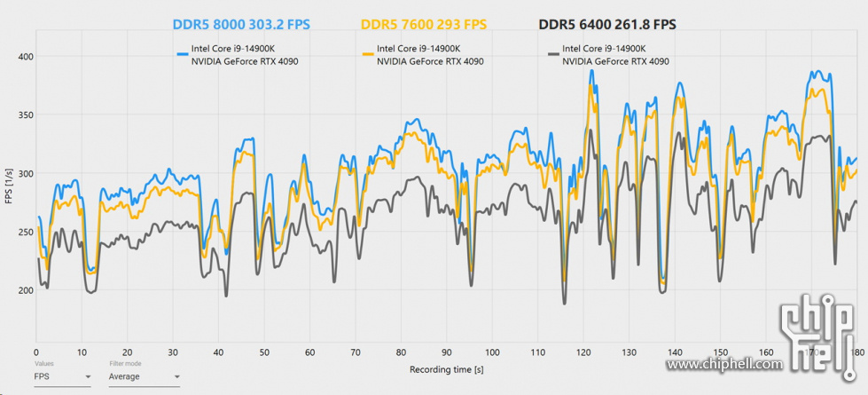Click the 110 tick on time axis
The image size is (868, 395).
pyautogui.click(x=537, y=352)
